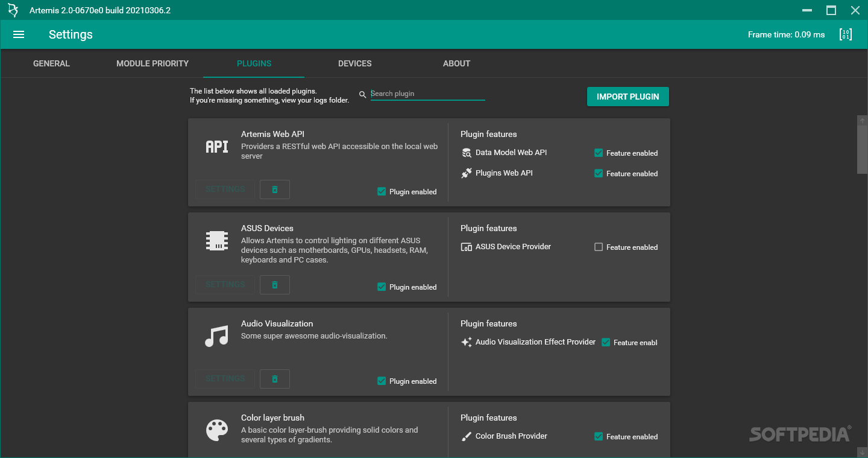Maximize the Artemis window
The height and width of the screenshot is (458, 868).
click(x=831, y=10)
